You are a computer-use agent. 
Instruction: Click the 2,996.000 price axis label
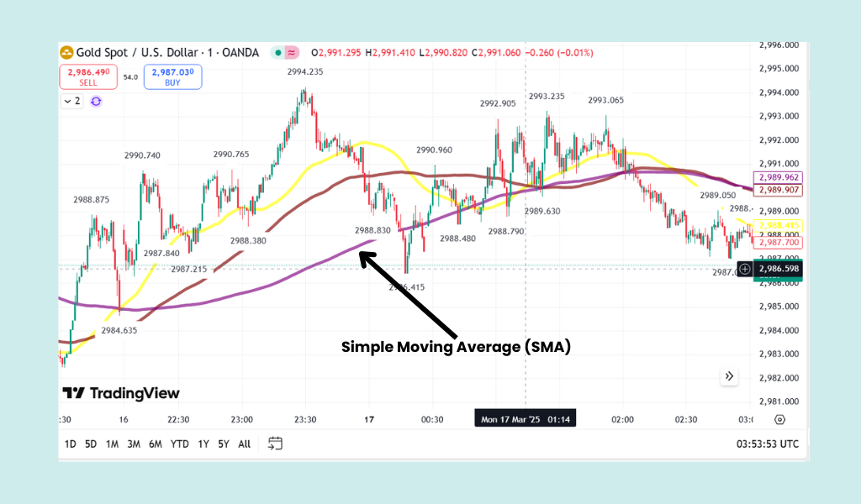click(x=779, y=45)
